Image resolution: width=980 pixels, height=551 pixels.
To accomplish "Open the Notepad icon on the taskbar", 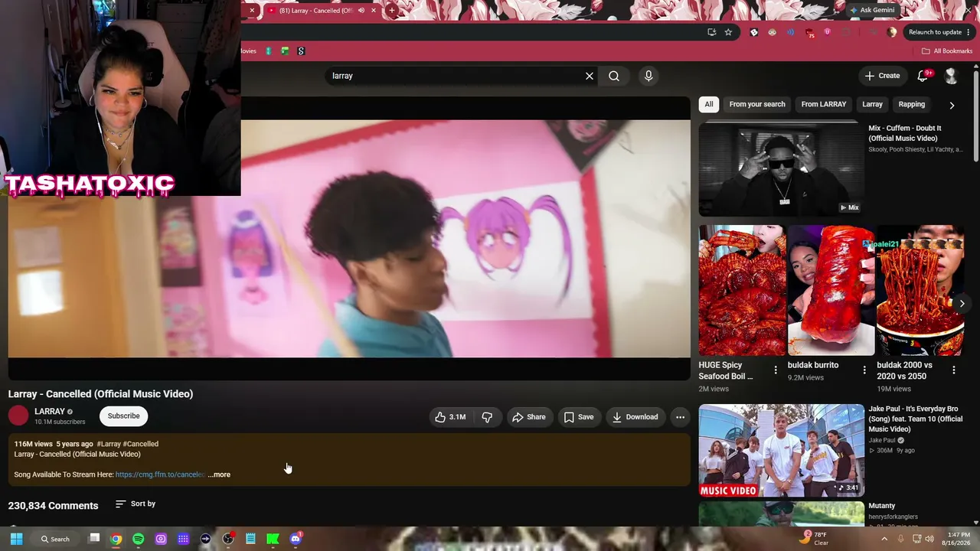I will click(250, 539).
